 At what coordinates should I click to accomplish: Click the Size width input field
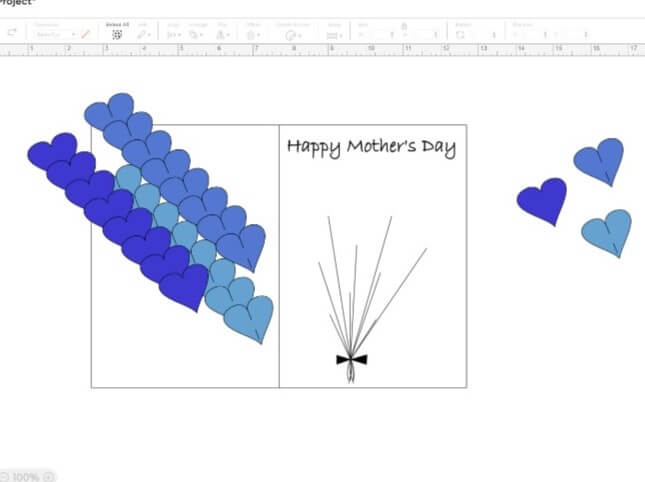point(381,35)
